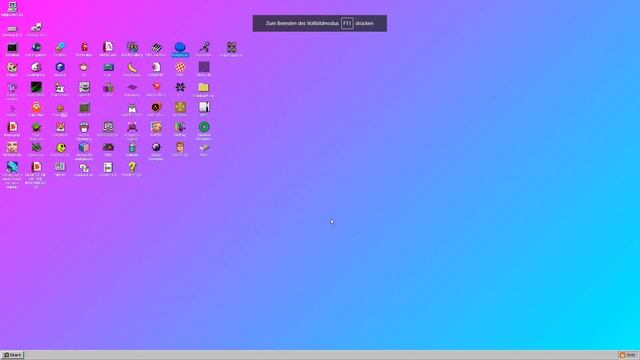Launch the red checkered ball icon
The height and width of the screenshot is (360, 640).
pyautogui.click(x=180, y=67)
